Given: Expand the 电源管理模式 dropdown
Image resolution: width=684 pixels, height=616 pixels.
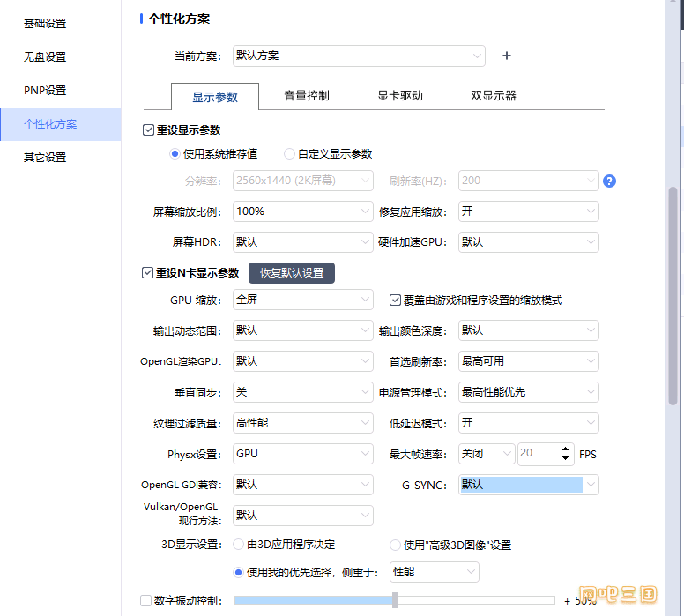Looking at the screenshot, I should pos(529,392).
